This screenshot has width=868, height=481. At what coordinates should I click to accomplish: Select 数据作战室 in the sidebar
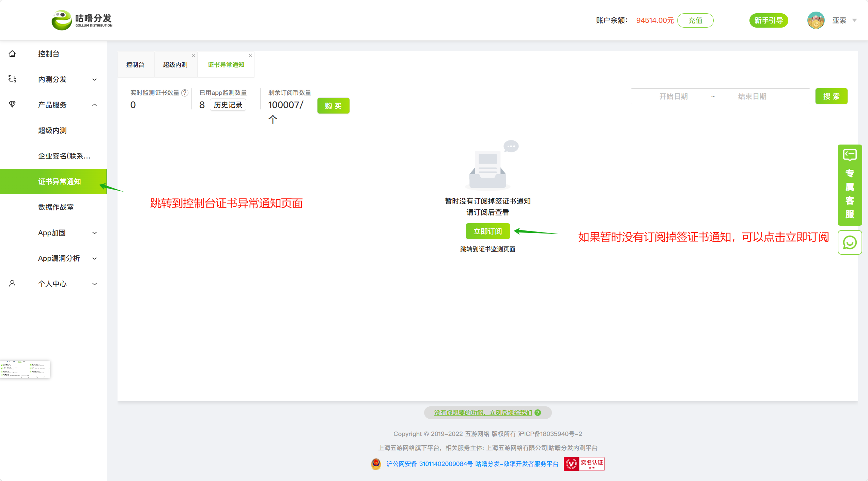coord(56,207)
